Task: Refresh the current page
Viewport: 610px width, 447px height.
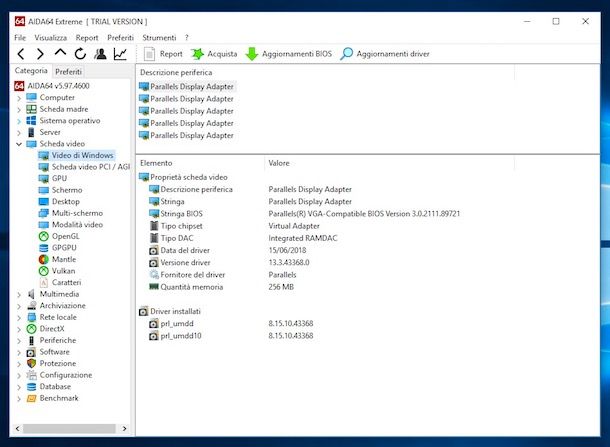Action: [80, 54]
